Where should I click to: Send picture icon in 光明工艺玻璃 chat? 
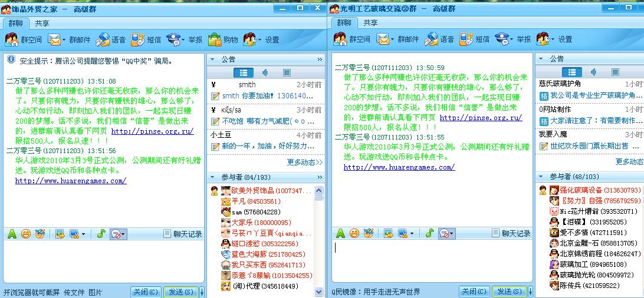389,234
